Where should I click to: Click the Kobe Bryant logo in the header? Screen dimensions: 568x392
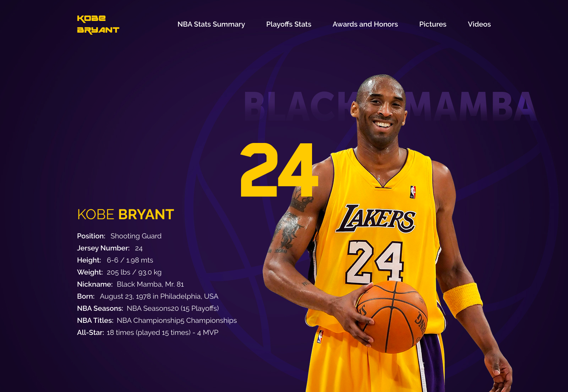(x=98, y=24)
